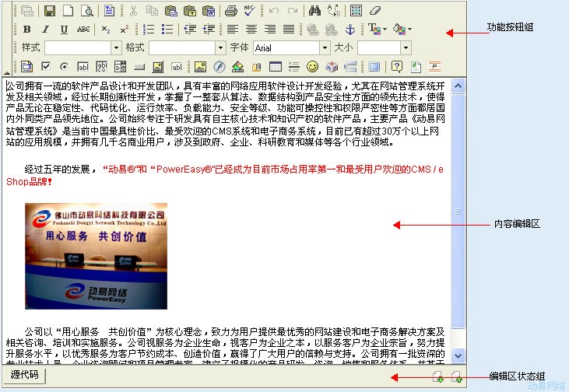Insert a hyperlink
Image resolution: width=569 pixels, height=392 pixels.
click(x=312, y=29)
